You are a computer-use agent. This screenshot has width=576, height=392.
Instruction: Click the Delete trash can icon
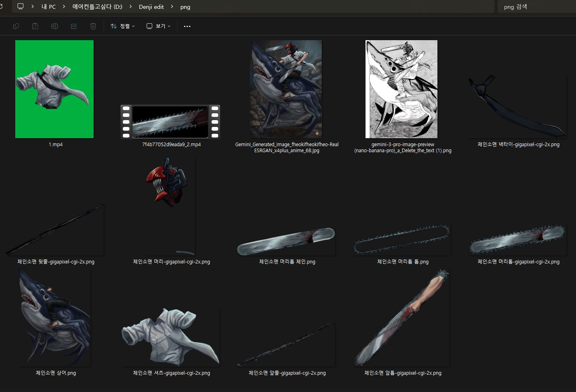(x=93, y=26)
